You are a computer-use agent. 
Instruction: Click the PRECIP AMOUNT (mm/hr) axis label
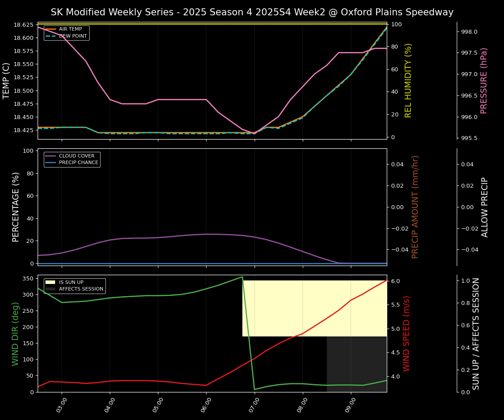click(415, 207)
